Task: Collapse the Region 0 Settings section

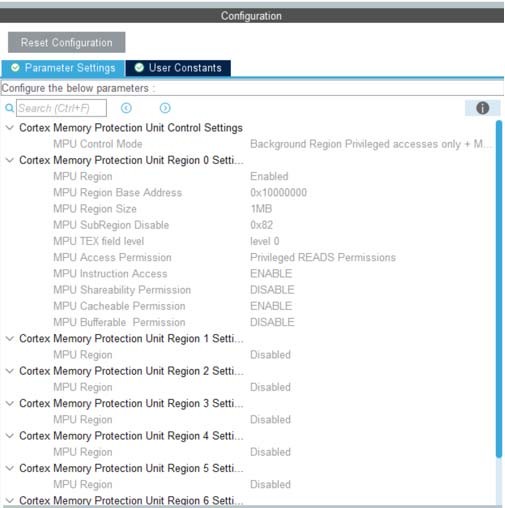Action: pyautogui.click(x=10, y=160)
